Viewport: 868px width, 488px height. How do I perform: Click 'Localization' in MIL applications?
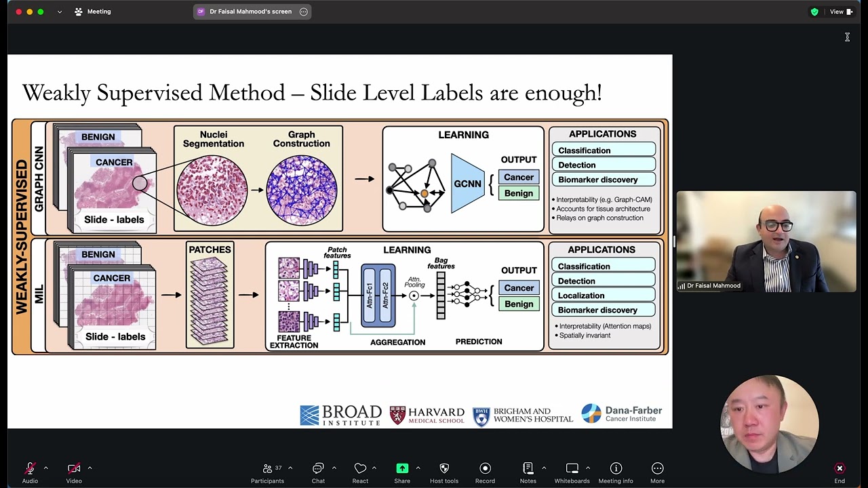tap(603, 296)
